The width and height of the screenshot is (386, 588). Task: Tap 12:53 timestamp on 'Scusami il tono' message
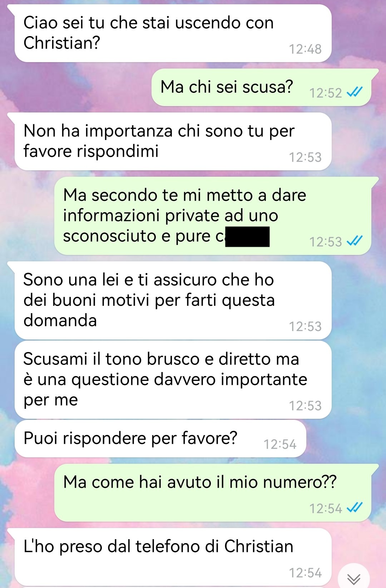[305, 406]
